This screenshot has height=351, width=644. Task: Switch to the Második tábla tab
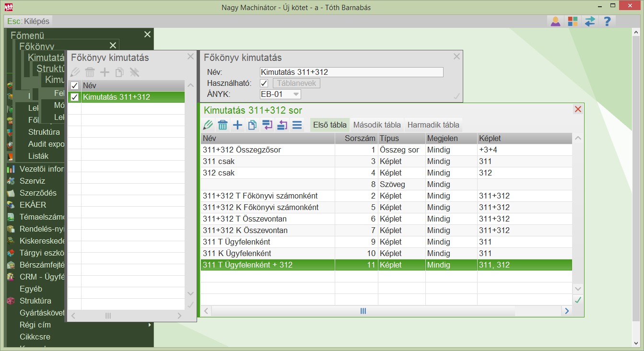[377, 125]
